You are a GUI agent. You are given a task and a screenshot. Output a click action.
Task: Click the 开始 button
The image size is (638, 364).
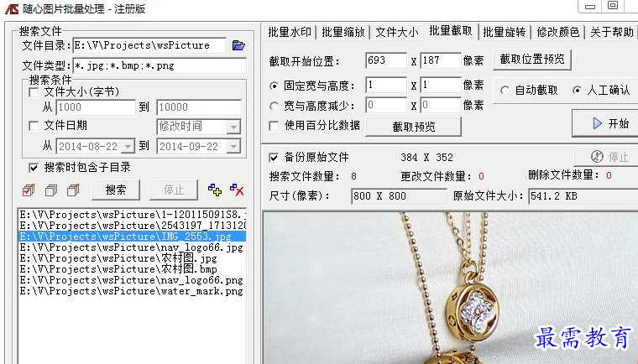[x=606, y=123]
